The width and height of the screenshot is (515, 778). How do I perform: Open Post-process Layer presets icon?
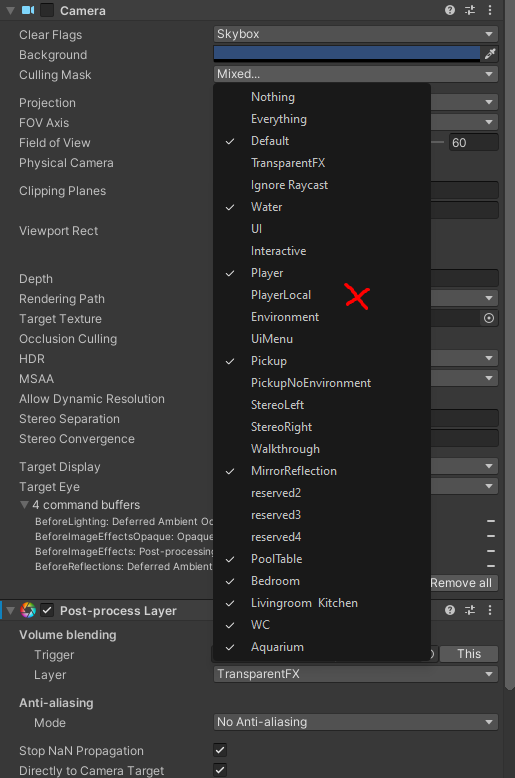(470, 610)
